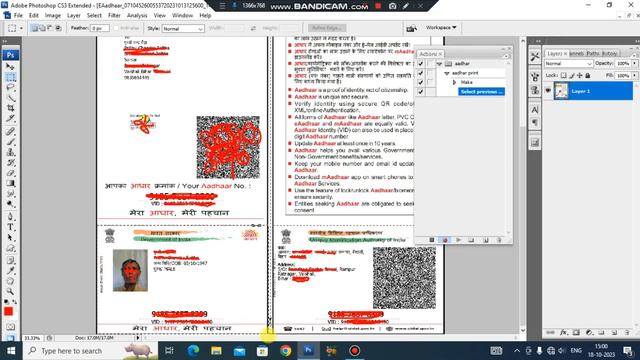The height and width of the screenshot is (360, 640).
Task: Click the Layer 1 thumbnail
Action: point(561,91)
